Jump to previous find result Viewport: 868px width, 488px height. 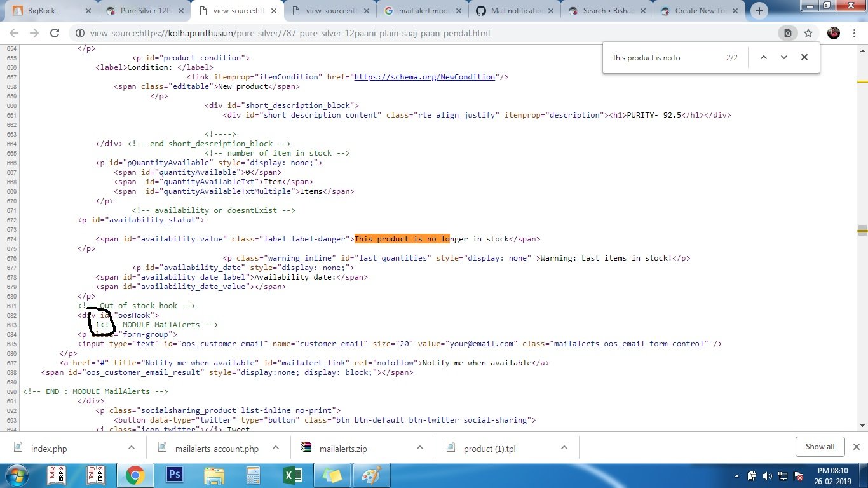point(764,57)
